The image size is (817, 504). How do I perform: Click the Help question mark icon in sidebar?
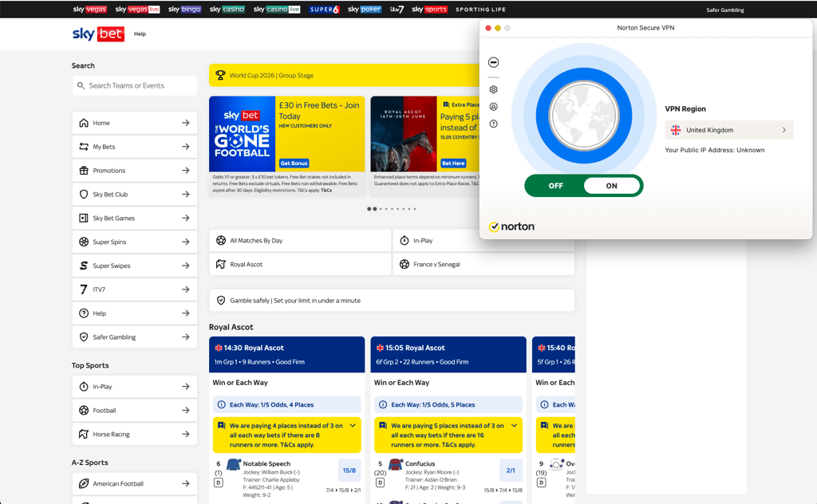[x=83, y=313]
